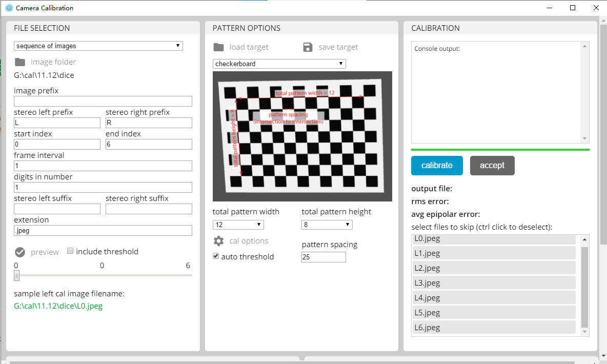Click the skip files list scrollbar down arrow
Screen dimensions: 607x364
click(x=584, y=332)
